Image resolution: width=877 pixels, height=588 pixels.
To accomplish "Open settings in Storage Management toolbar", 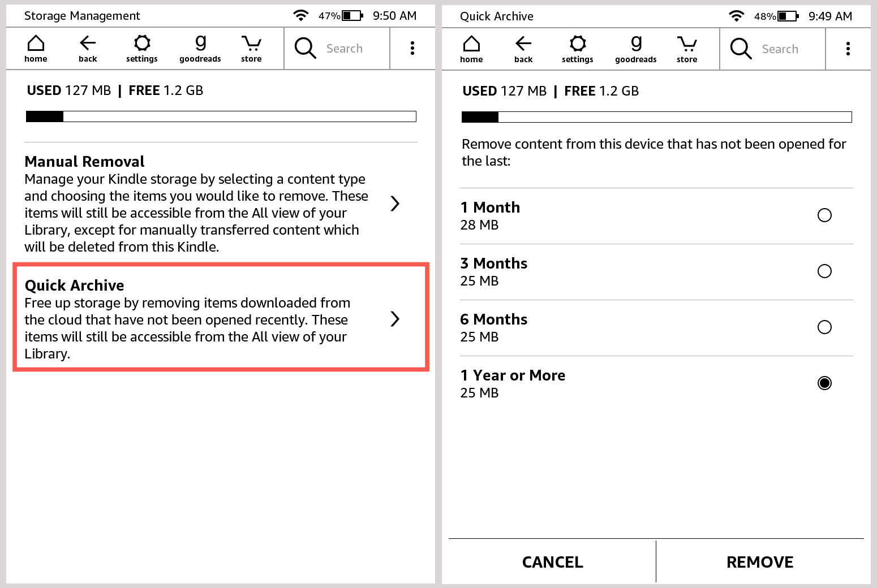I will pyautogui.click(x=142, y=49).
